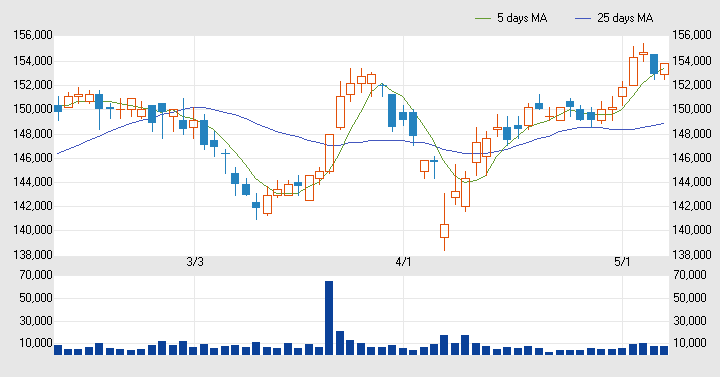
Task: Click the 4/1 date axis label
Action: tap(403, 263)
